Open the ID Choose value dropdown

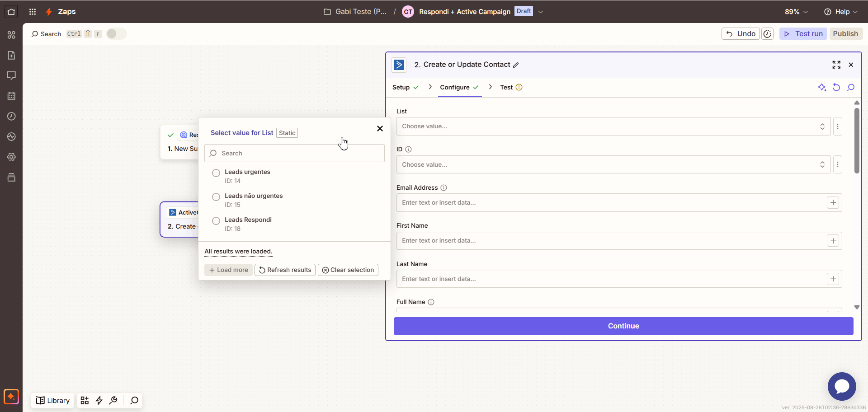(x=613, y=165)
